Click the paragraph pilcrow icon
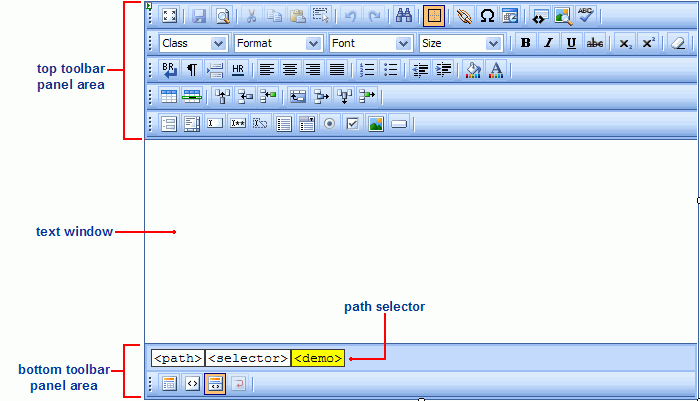 point(192,70)
